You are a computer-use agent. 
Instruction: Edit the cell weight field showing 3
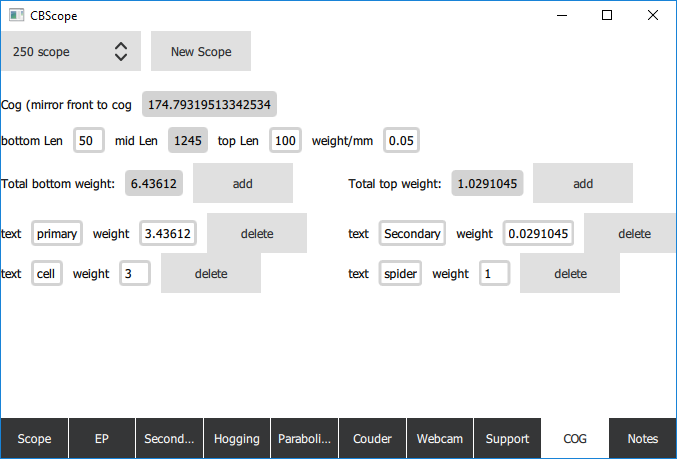[135, 273]
